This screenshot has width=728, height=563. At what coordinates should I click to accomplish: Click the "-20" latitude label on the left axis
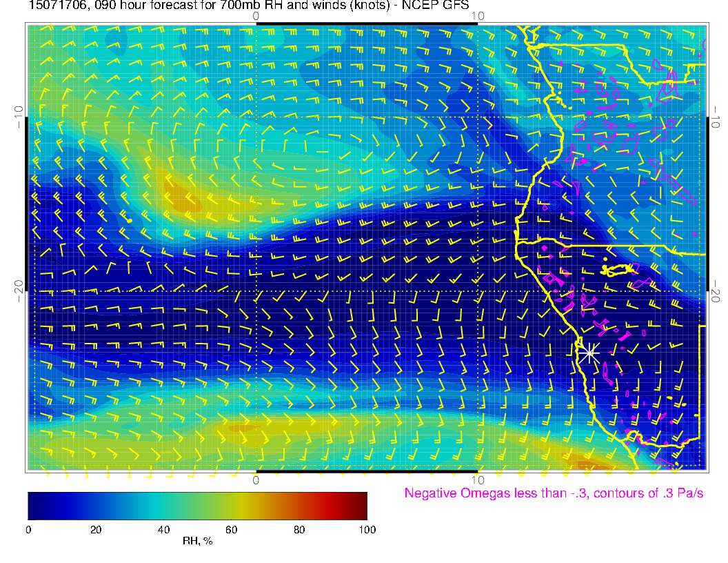click(x=19, y=290)
